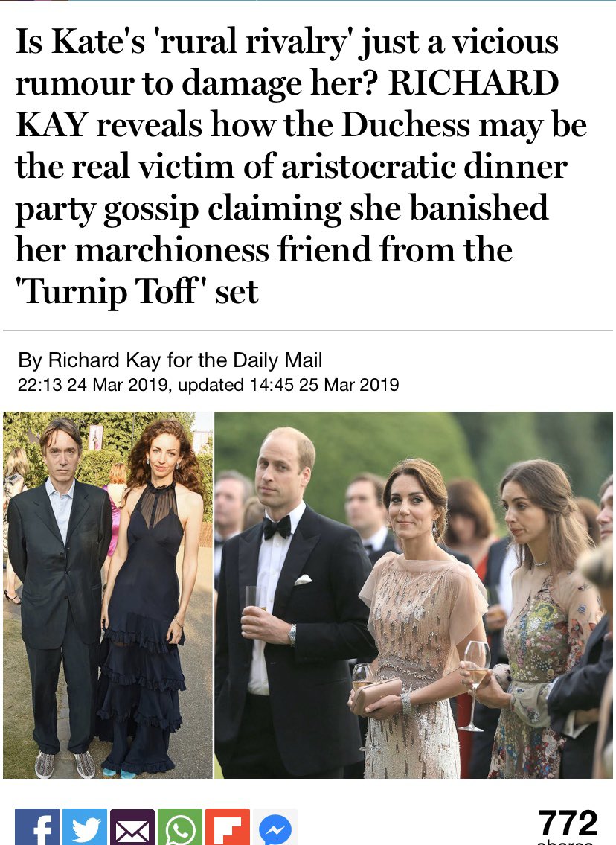The height and width of the screenshot is (845, 616).
Task: Tap the Twitter bird share icon
Action: (85, 826)
